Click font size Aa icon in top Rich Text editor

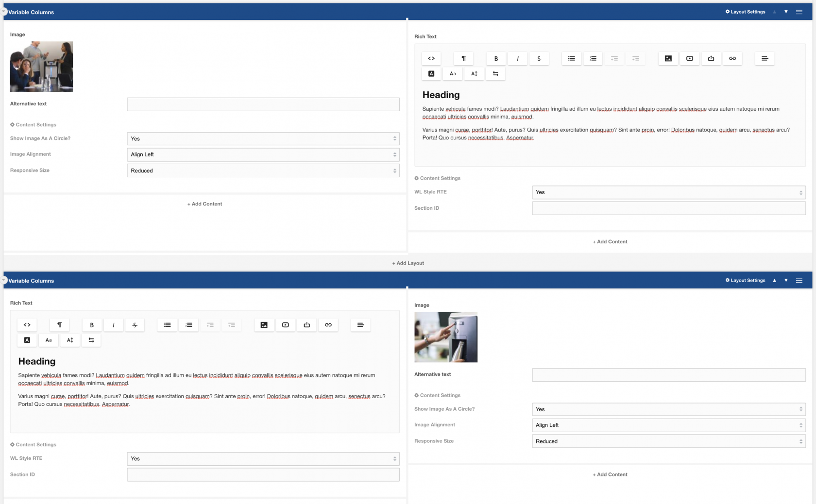tap(453, 73)
